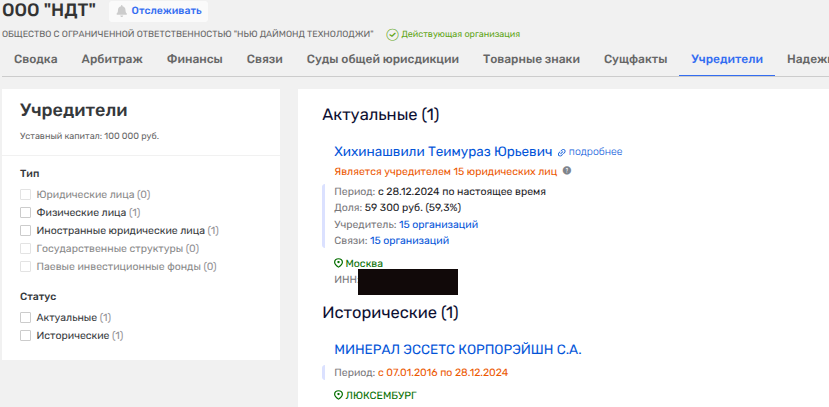The width and height of the screenshot is (829, 407).
Task: Click Учредитель: 15 организаций link
Action: (438, 224)
